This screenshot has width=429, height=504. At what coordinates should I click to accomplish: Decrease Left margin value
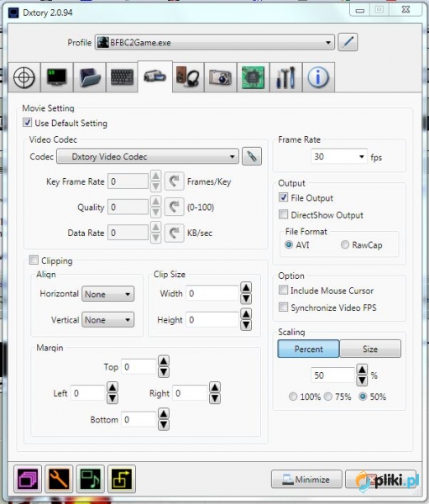(x=112, y=398)
